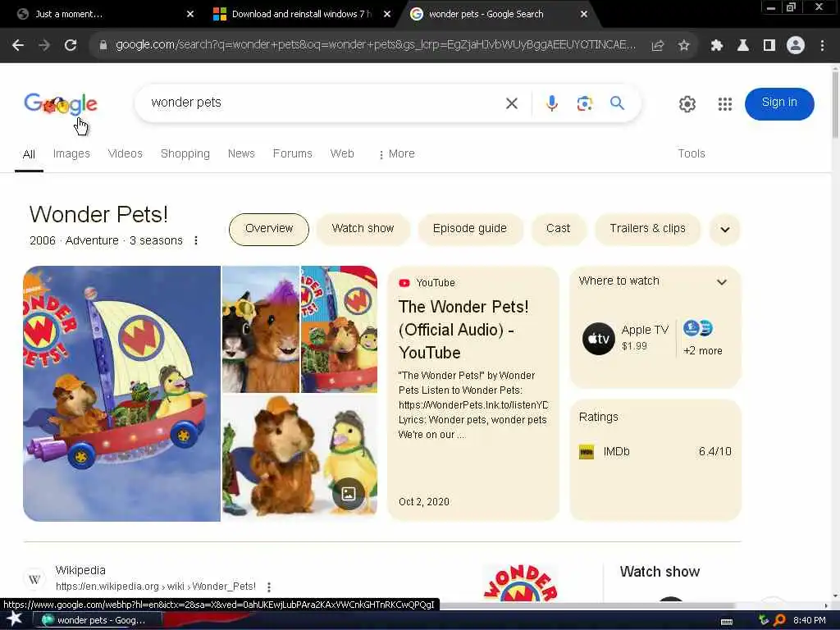Switch to the News tab
840x630 pixels.
[x=241, y=153]
